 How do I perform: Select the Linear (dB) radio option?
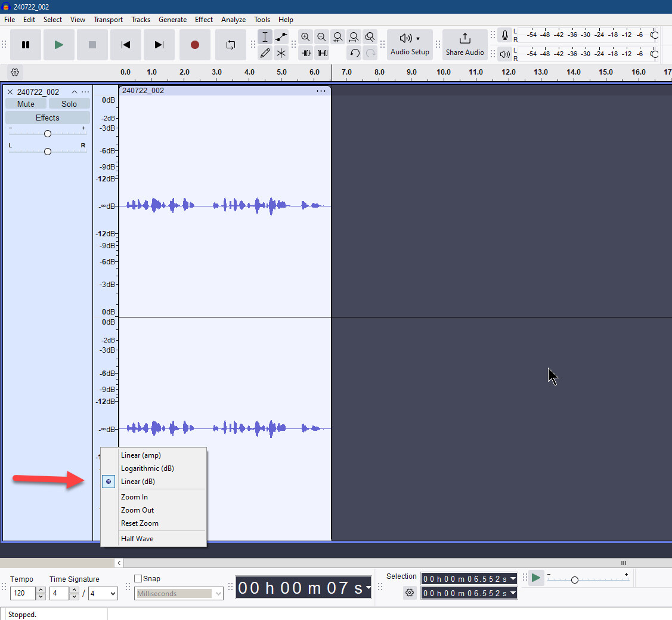tap(138, 482)
